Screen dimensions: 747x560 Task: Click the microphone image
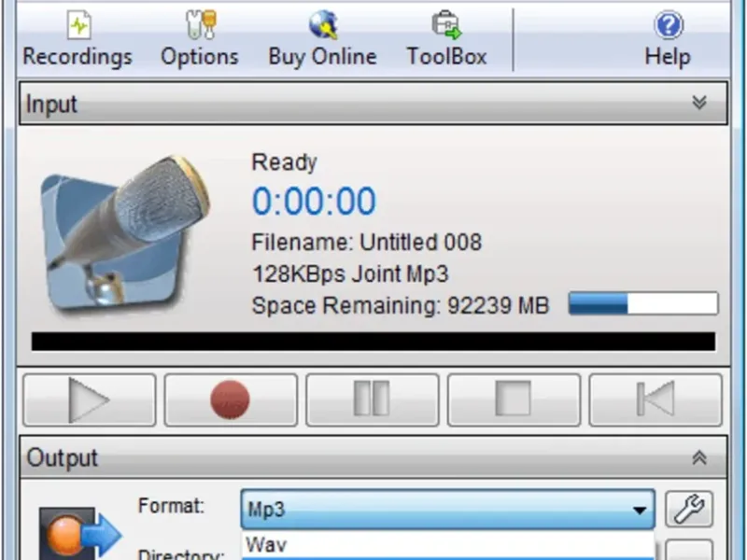[125, 233]
